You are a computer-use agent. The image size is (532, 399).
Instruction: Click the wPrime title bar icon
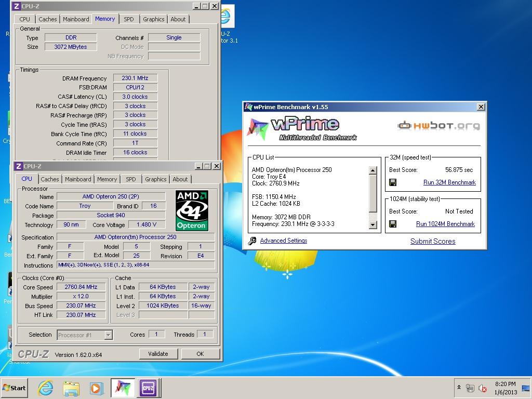[248, 107]
